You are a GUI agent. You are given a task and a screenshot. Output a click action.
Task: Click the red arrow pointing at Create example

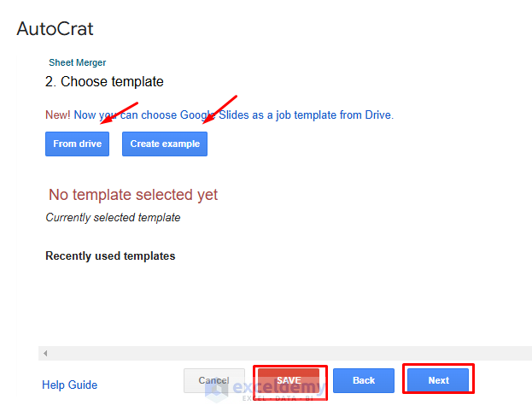coord(220,108)
